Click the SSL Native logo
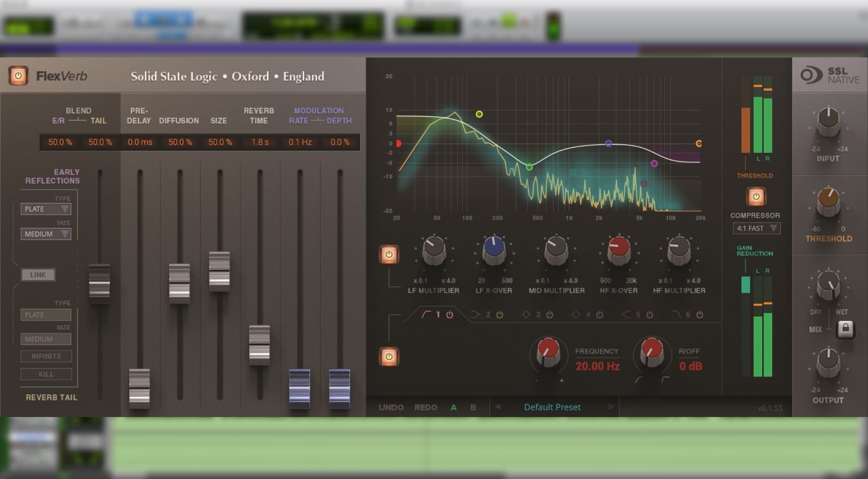 pos(831,76)
